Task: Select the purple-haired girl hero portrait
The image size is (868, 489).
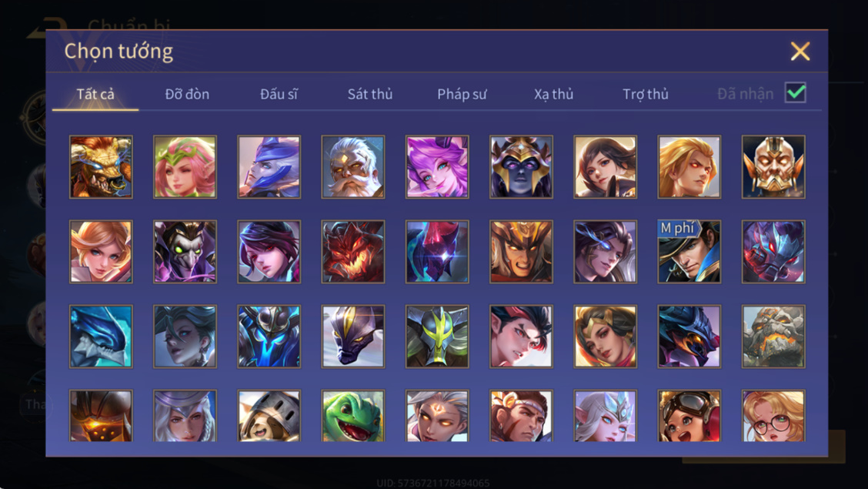Action: (437, 166)
